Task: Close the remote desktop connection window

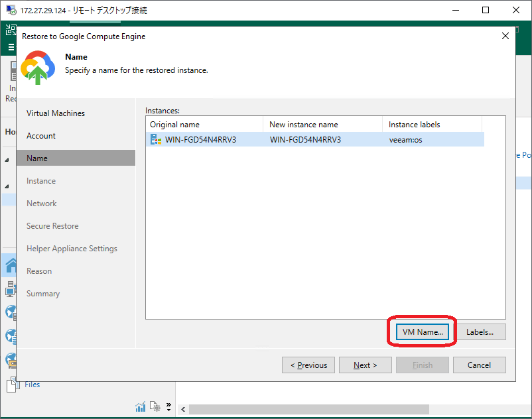Action: pos(515,10)
